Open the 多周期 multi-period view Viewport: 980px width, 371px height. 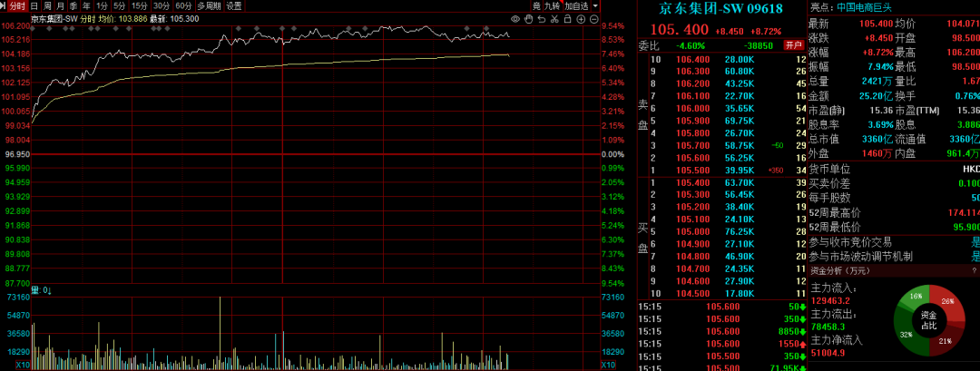pos(209,5)
